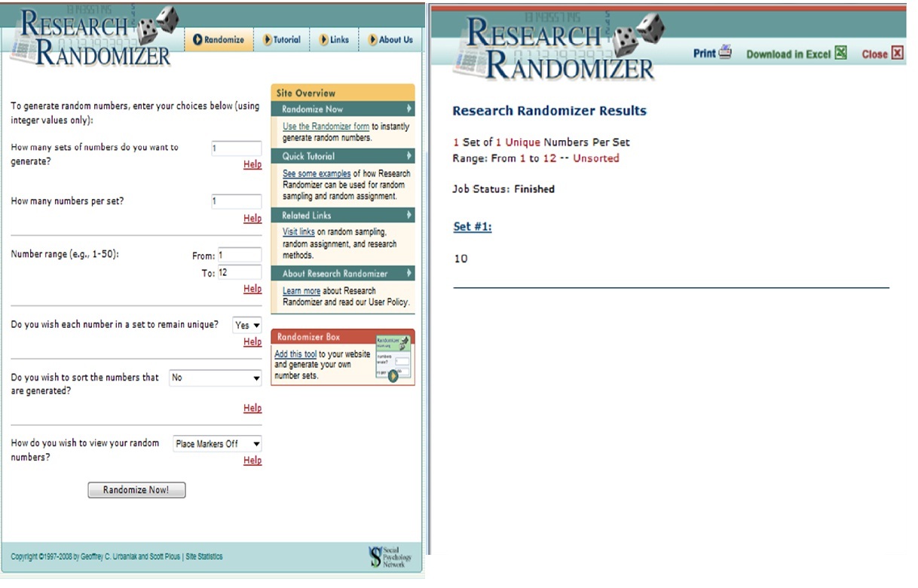Click Help link below unique numbers question
The width and height of the screenshot is (918, 588).
click(x=252, y=342)
